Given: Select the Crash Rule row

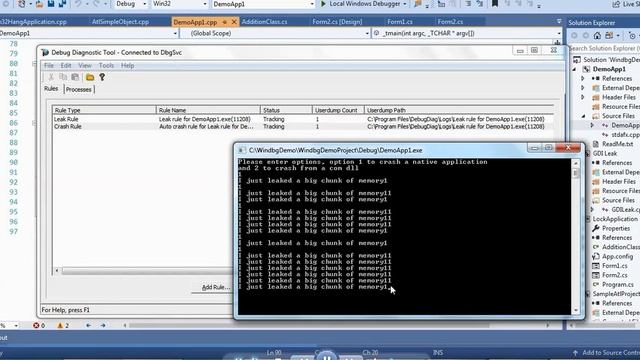Looking at the screenshot, I should click(303, 127).
